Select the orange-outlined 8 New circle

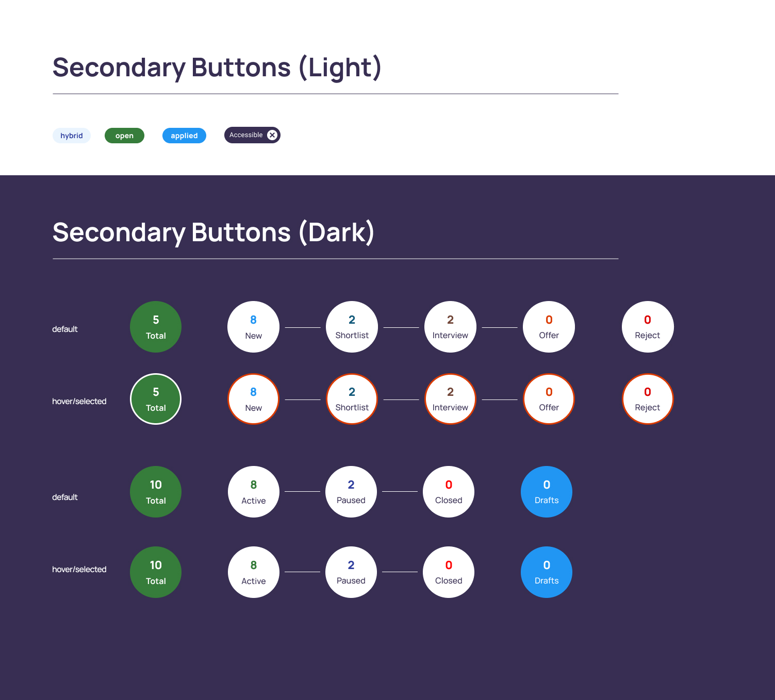(x=253, y=399)
